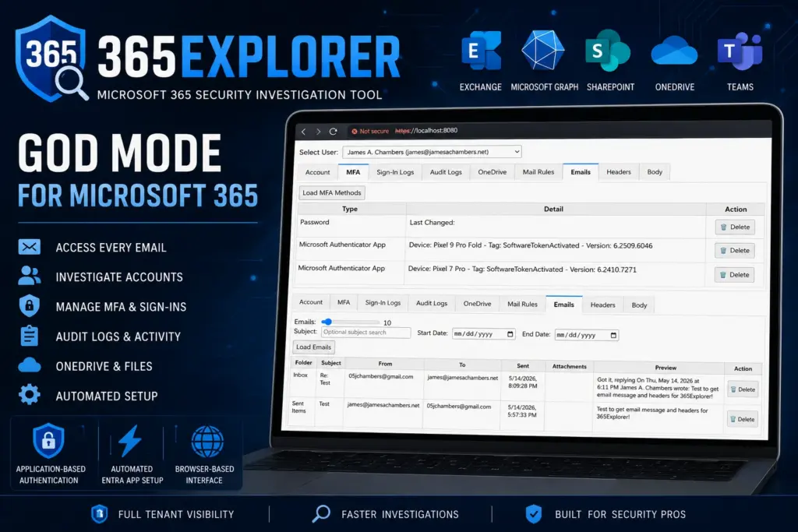798x532 pixels.
Task: Click the localhost:8080 address bar
Action: click(426, 131)
